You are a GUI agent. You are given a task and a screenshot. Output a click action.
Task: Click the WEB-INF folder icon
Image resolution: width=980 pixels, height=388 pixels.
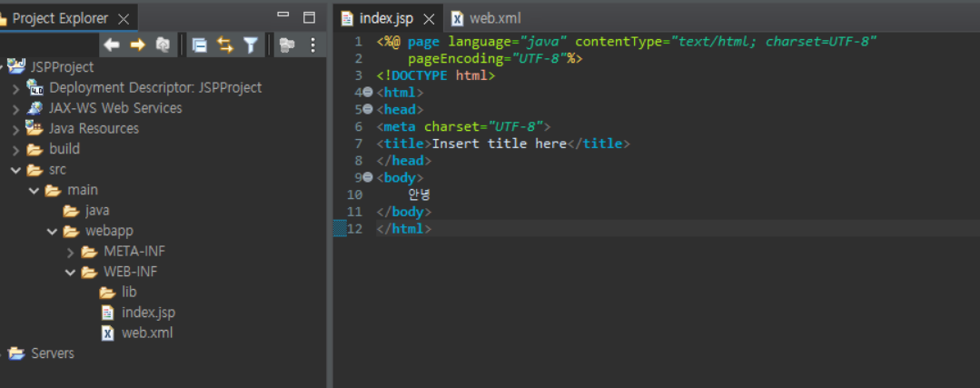(89, 273)
